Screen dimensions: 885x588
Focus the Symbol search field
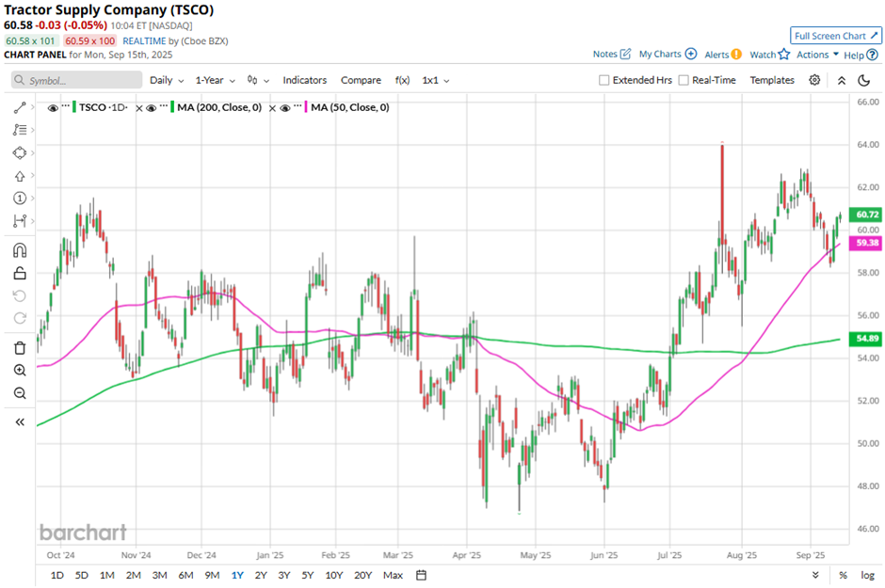pos(77,80)
